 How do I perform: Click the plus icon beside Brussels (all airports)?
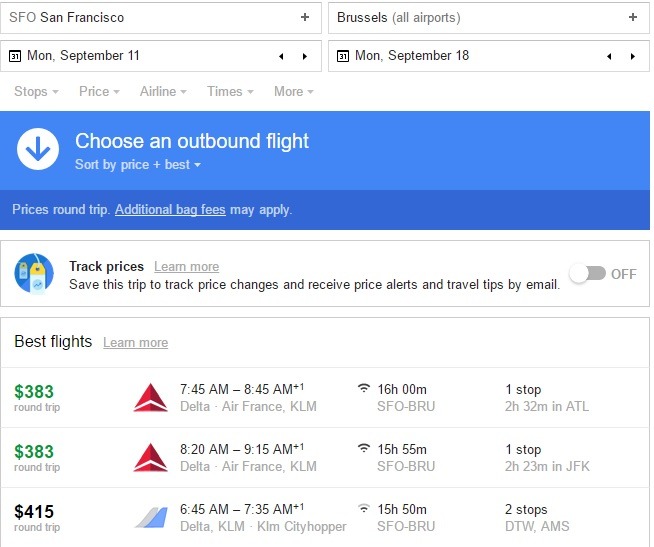[x=633, y=17]
